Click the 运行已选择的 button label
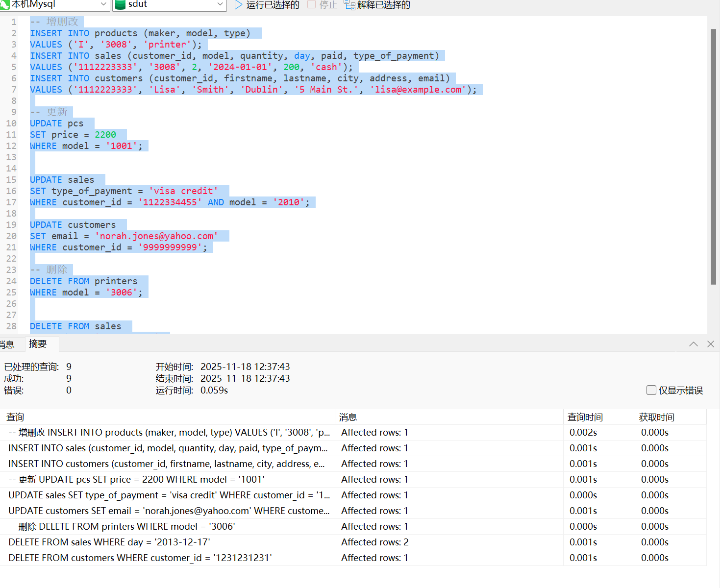Screen dimensions: 722x588 click(273, 5)
